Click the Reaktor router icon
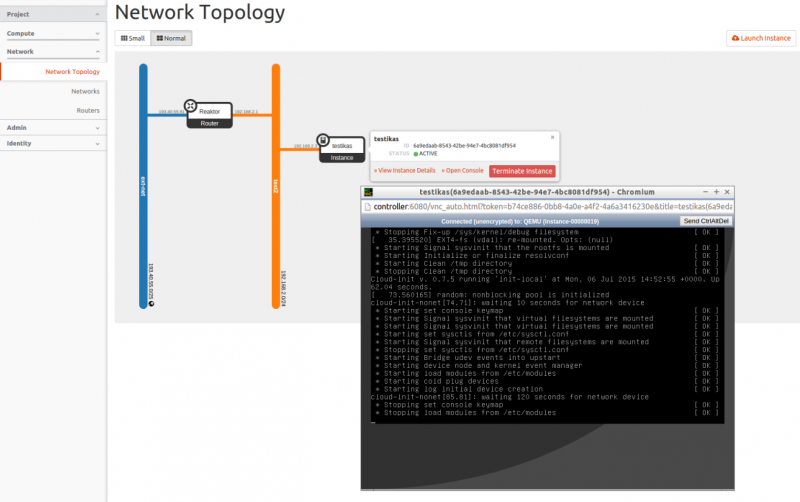Screen dimensions: 800x502 (189, 105)
